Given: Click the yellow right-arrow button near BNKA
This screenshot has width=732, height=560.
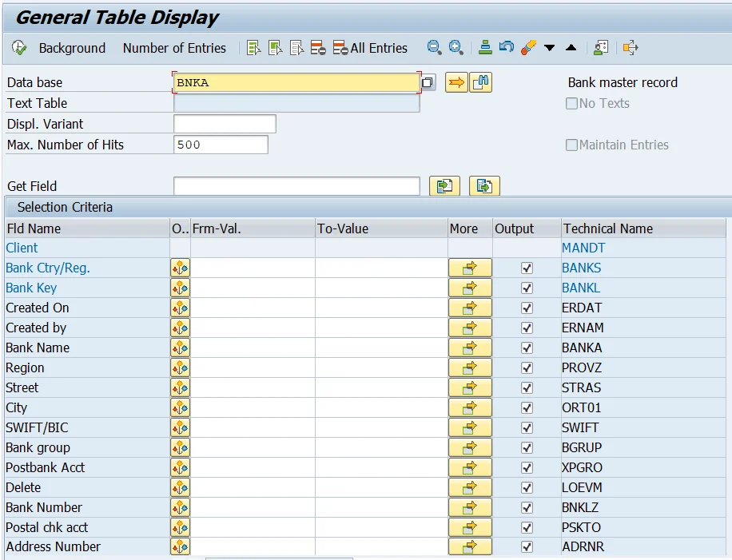Looking at the screenshot, I should pyautogui.click(x=456, y=82).
